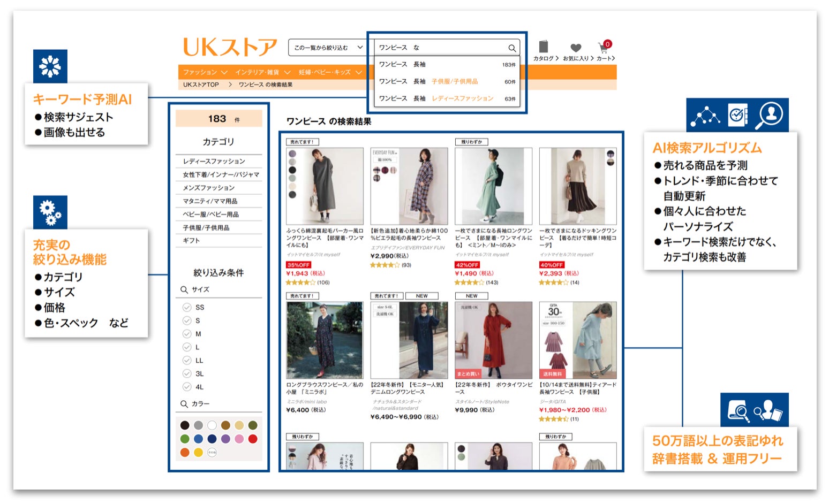
Task: Go to UKストアTOP breadcrumb
Action: tap(201, 85)
